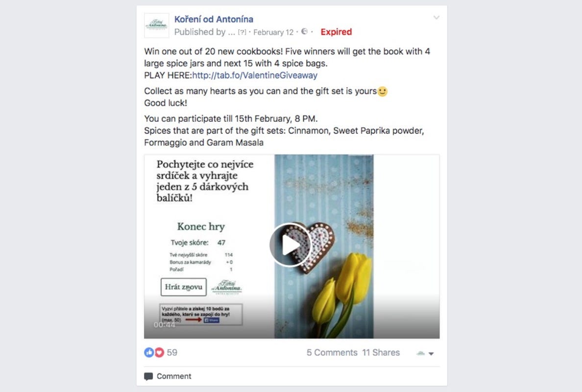Click the red Expired status label
The width and height of the screenshot is (582, 392).
tap(336, 32)
